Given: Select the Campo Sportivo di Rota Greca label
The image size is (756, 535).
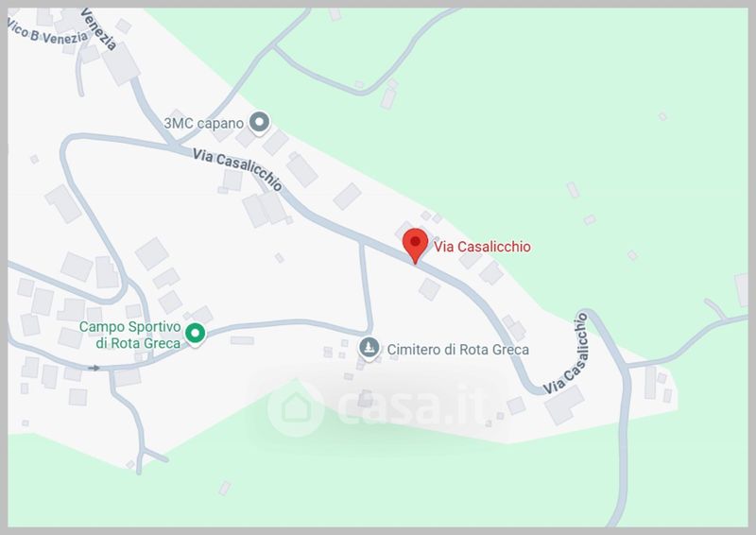Looking at the screenshot, I should [130, 335].
